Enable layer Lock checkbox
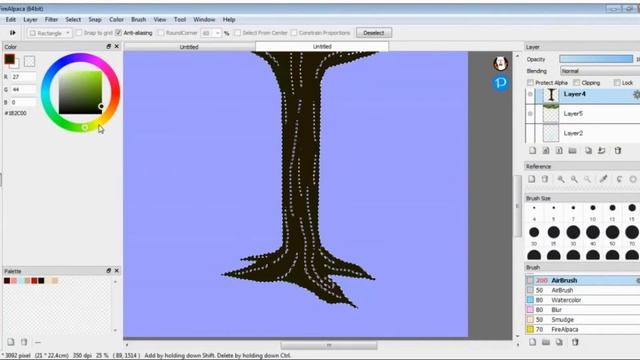This screenshot has width=640, height=360. click(x=617, y=83)
